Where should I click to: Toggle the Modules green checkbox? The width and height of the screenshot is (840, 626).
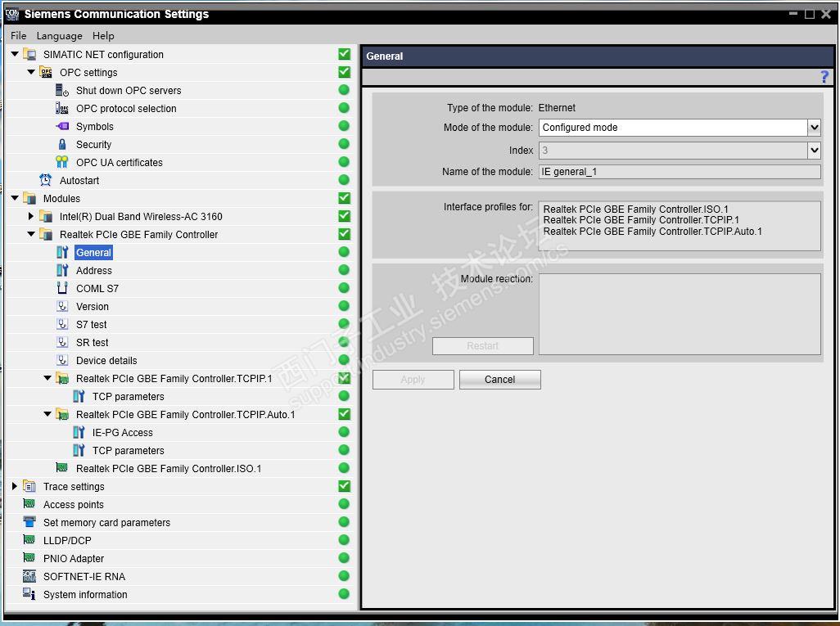(x=344, y=198)
